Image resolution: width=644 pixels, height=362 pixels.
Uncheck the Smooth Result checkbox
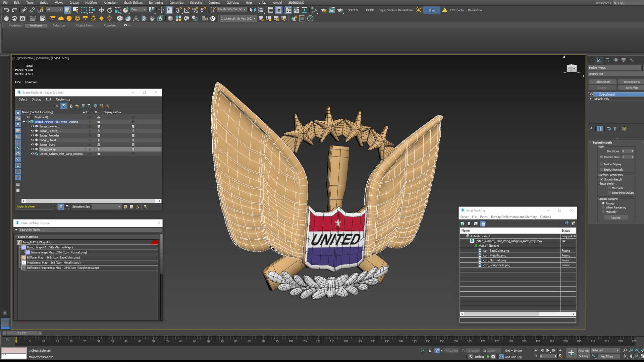pos(602,179)
